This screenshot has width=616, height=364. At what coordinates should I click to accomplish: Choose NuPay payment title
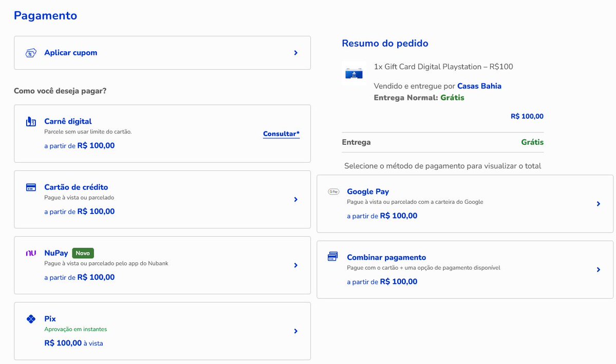tap(56, 253)
